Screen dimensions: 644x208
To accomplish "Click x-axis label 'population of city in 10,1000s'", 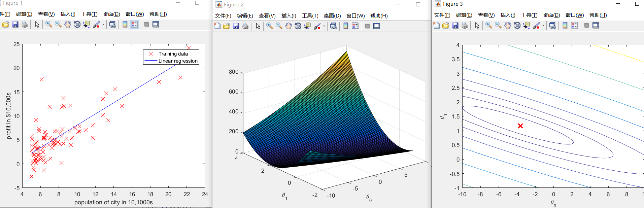I will [113, 202].
